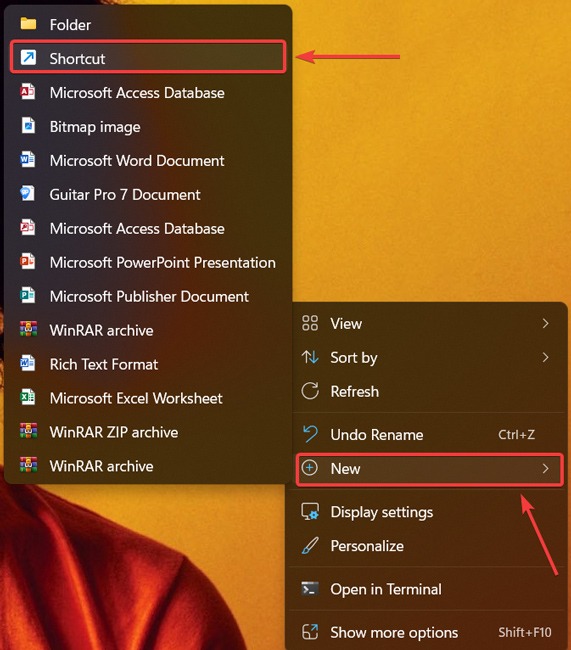Click the Open in Terminal icon
This screenshot has width=571, height=650.
click(310, 589)
